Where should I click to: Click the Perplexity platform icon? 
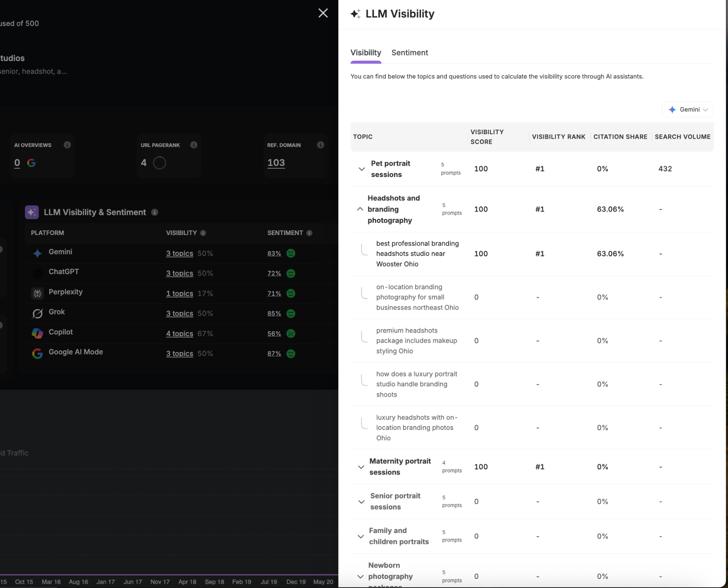pyautogui.click(x=37, y=293)
